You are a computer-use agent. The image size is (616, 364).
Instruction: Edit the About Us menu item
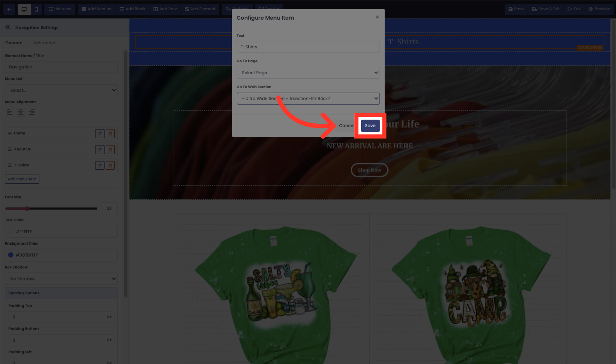click(100, 149)
